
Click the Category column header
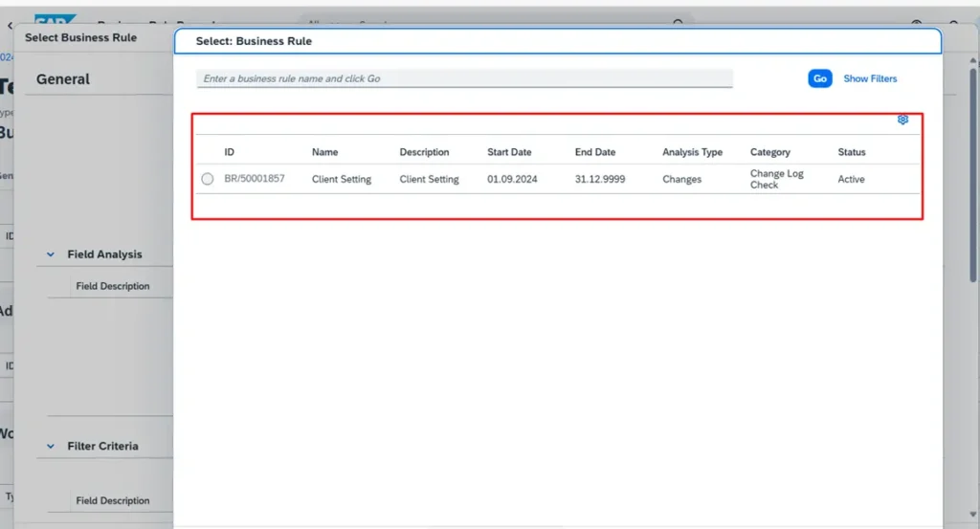770,152
